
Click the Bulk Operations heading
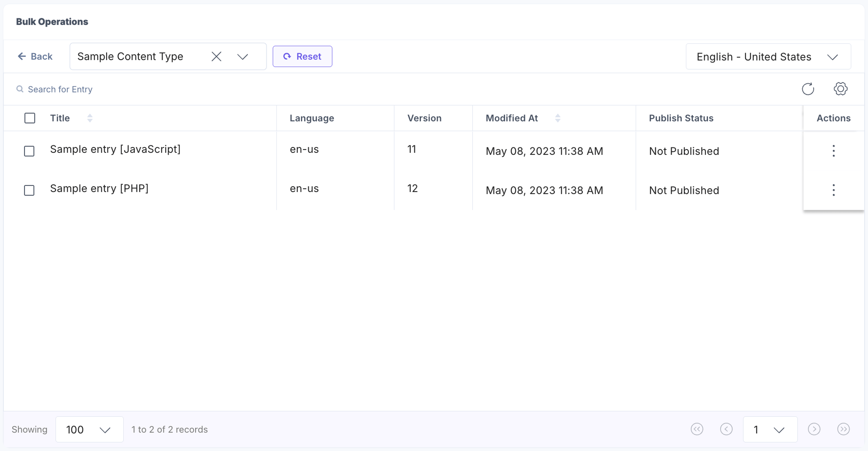pos(52,21)
